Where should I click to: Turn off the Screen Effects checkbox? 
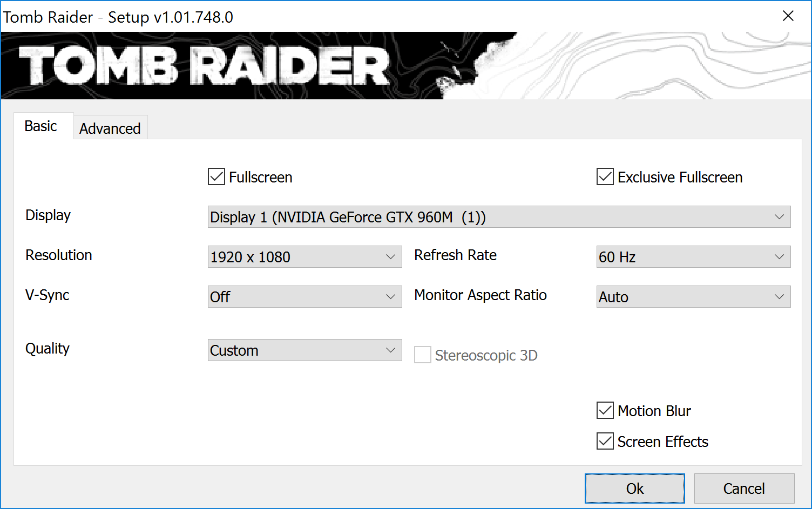coord(605,441)
